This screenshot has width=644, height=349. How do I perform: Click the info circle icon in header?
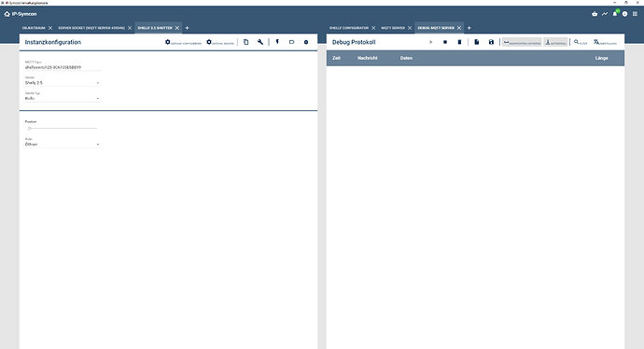tap(624, 14)
